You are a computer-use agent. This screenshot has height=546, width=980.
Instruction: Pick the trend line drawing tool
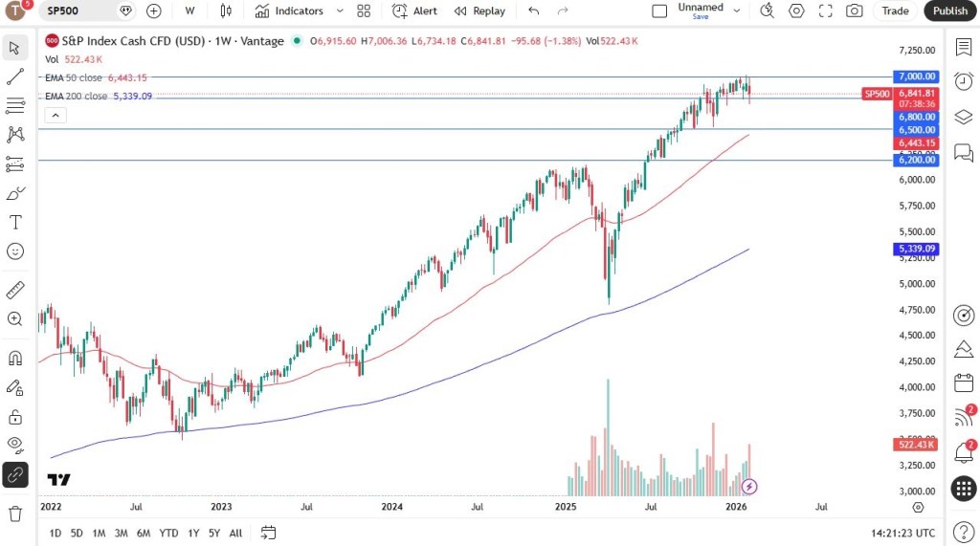click(15, 76)
